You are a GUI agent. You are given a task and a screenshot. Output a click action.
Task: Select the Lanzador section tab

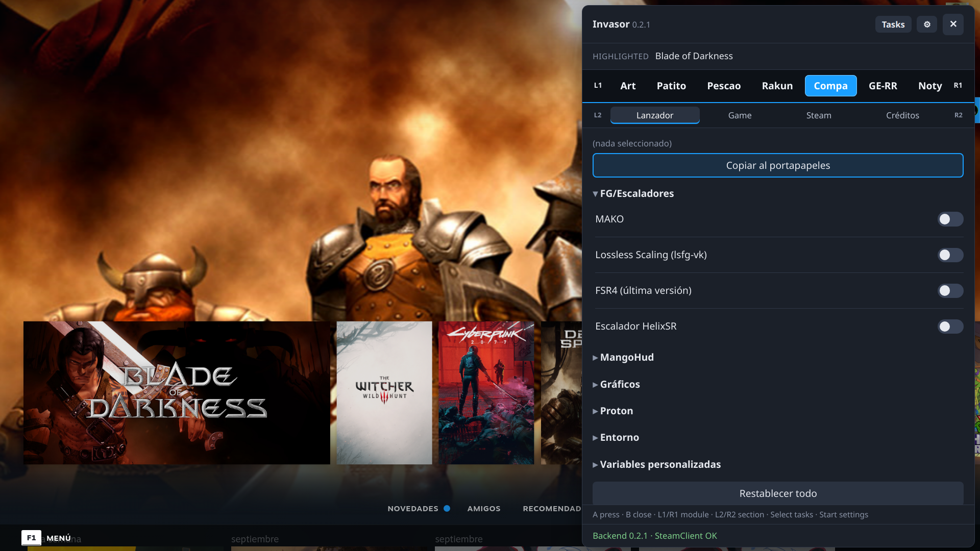tap(655, 115)
